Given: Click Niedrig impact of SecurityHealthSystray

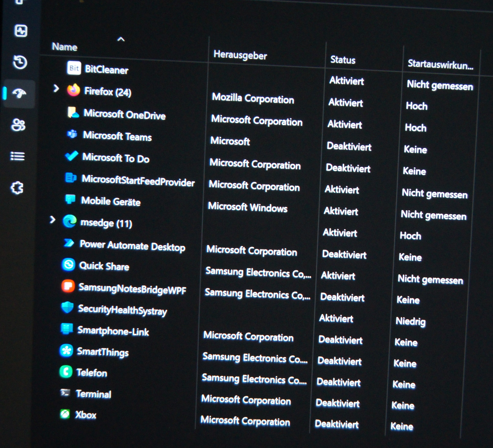Looking at the screenshot, I should (x=411, y=321).
